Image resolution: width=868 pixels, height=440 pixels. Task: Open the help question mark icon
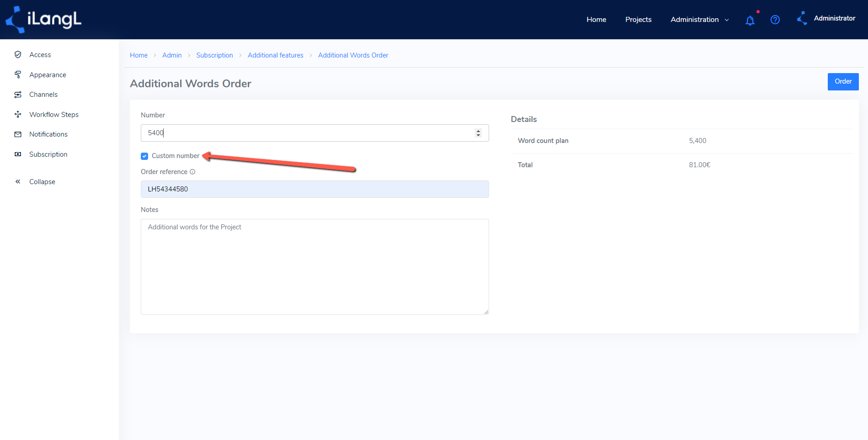click(x=775, y=20)
